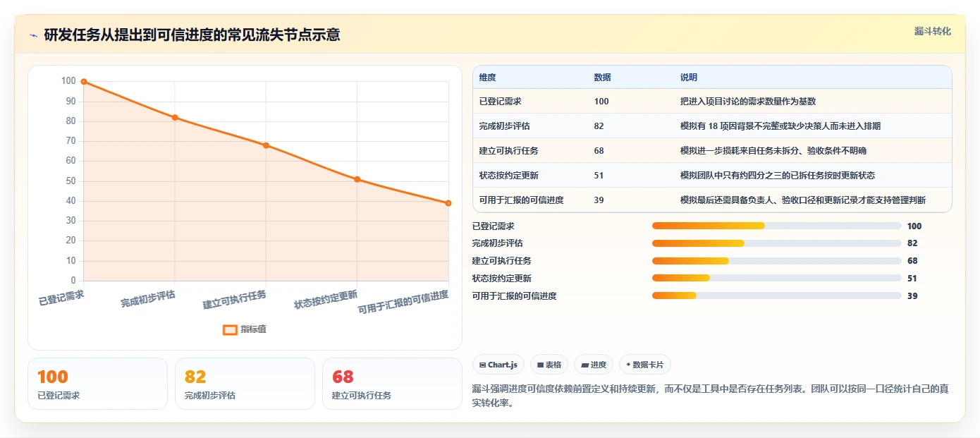Select the 表格 tag chip
The image size is (980, 438).
[x=549, y=365]
